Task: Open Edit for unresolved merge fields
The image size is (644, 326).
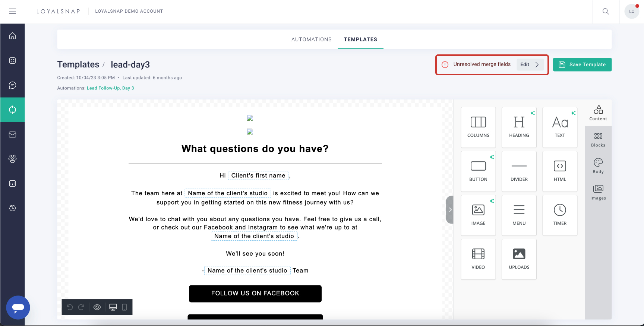Action: (x=530, y=64)
